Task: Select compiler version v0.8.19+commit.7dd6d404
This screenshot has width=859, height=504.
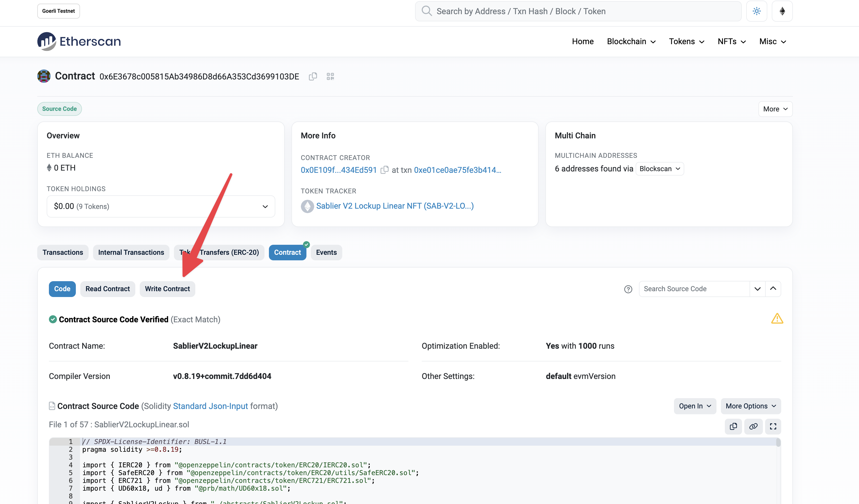Action: tap(222, 376)
